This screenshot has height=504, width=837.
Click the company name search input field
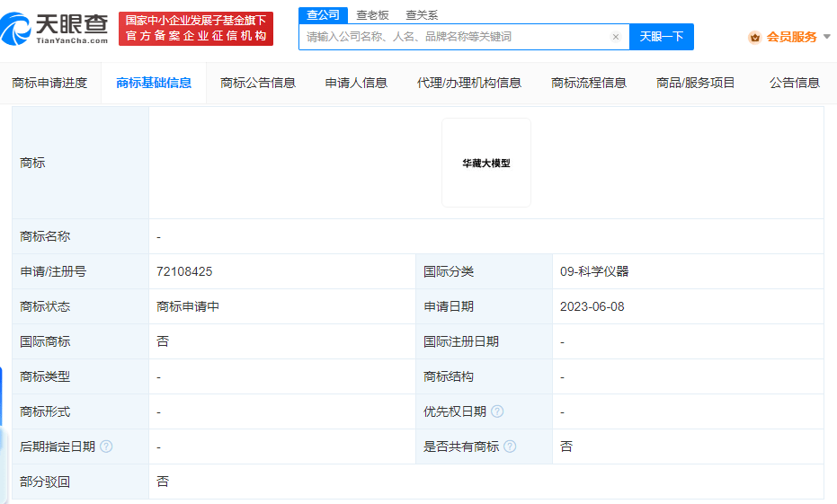(454, 37)
